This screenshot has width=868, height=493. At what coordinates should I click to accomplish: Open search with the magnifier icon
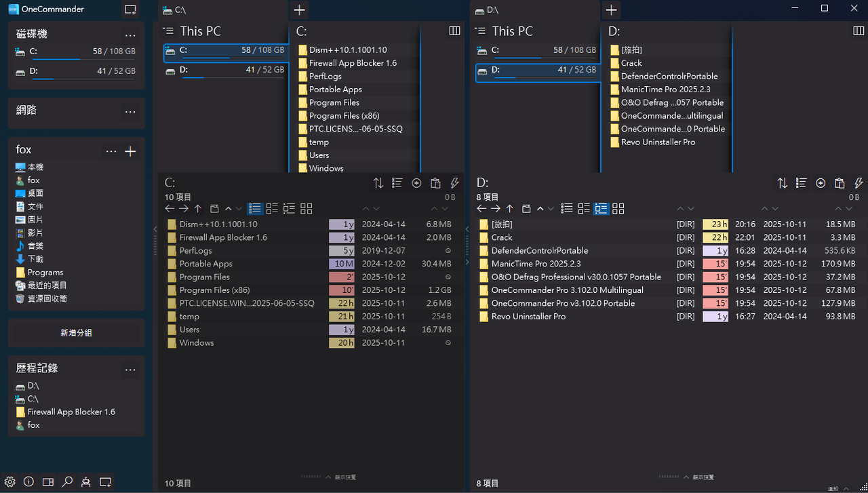click(67, 482)
